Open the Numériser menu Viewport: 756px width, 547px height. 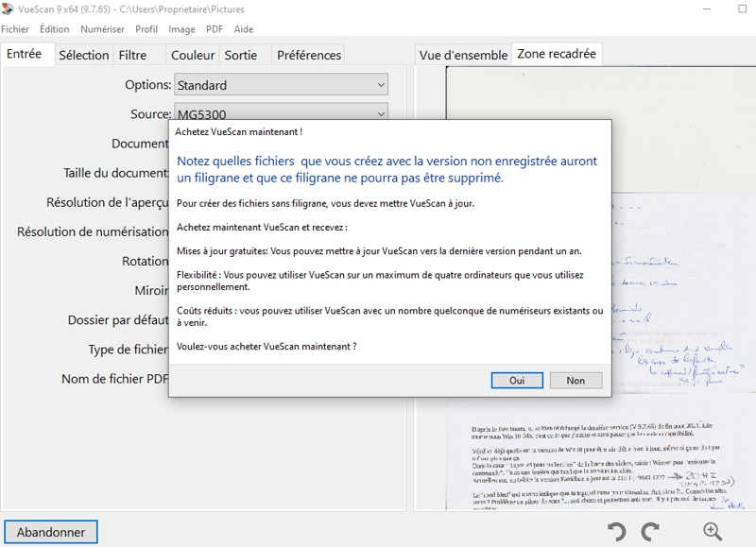tap(102, 29)
